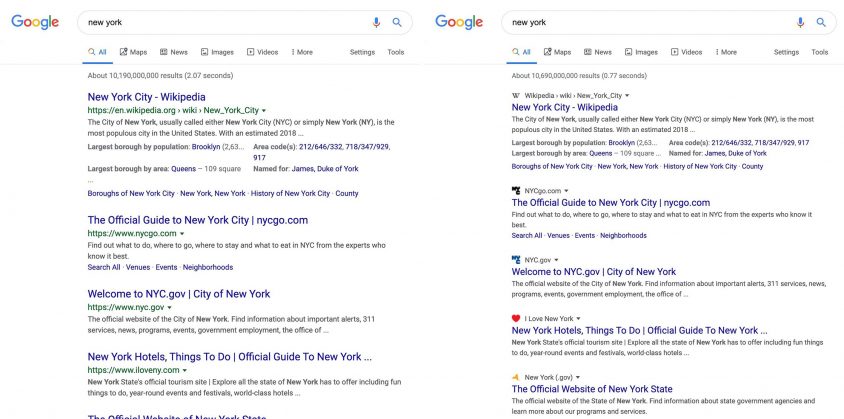
Task: Click Queens link in left Wikipedia result
Action: 184,169
